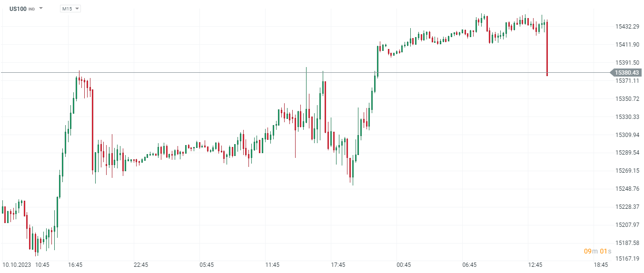This screenshot has width=644, height=273.
Task: Click the 10.10.2023 10:45 date label
Action: point(26,265)
